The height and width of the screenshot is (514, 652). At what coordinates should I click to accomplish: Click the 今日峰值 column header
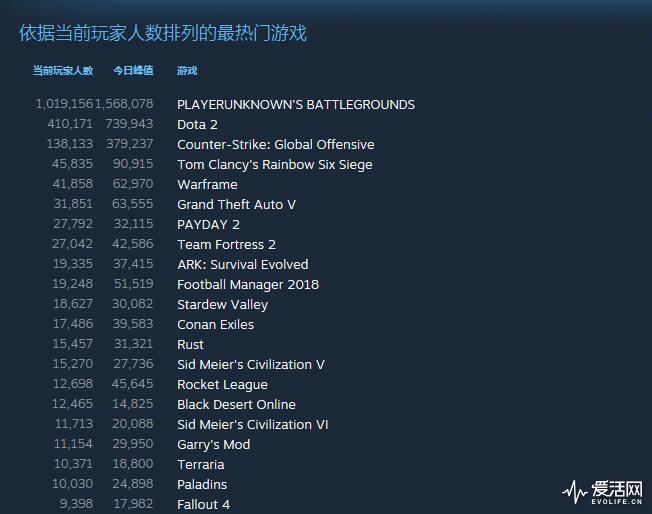133,71
